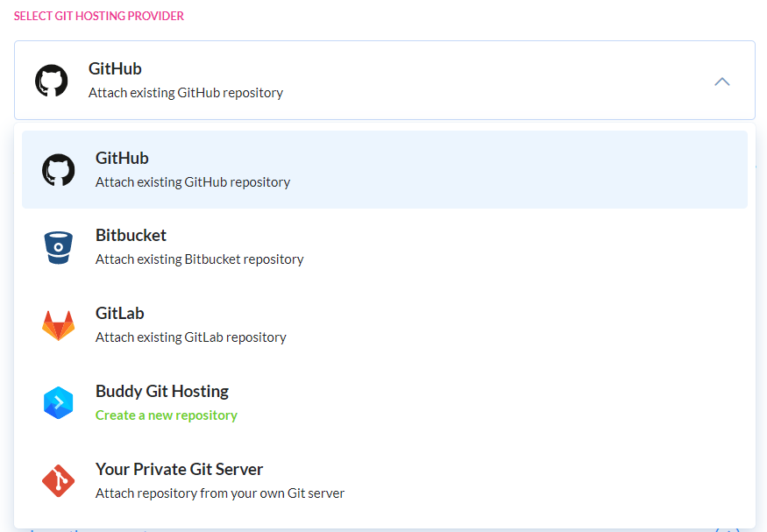Click the 'Select Git Hosting Provider' heading
767x532 pixels.
coord(99,16)
